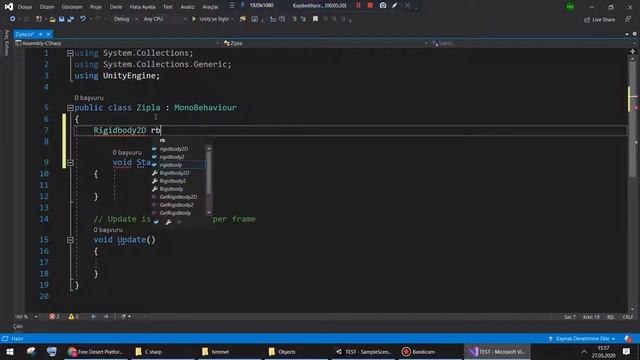640x360 pixels.
Task: Click the Araç Kutusu side panel tab
Action: coord(6,43)
